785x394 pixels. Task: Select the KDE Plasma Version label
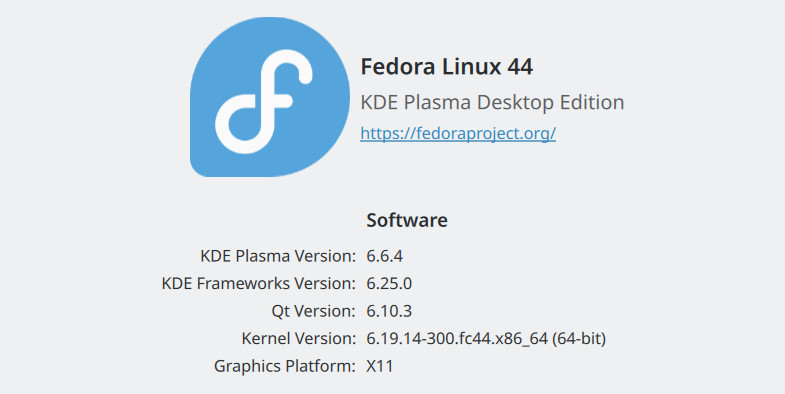278,256
